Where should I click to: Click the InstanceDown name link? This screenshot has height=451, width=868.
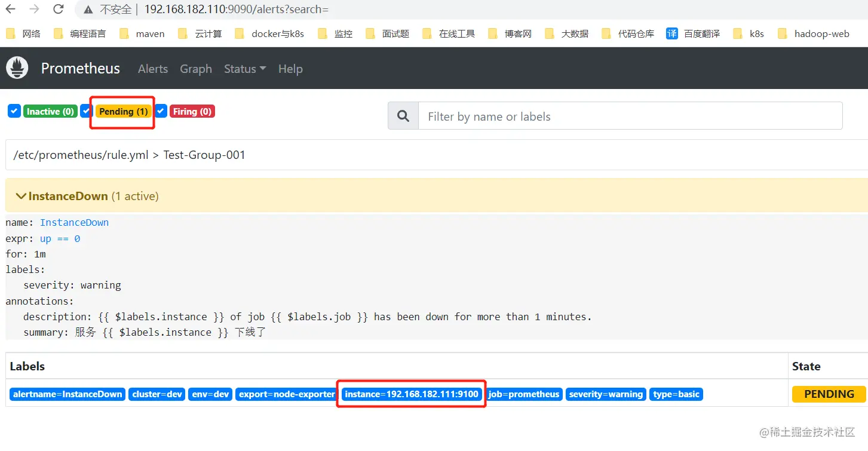(x=74, y=222)
